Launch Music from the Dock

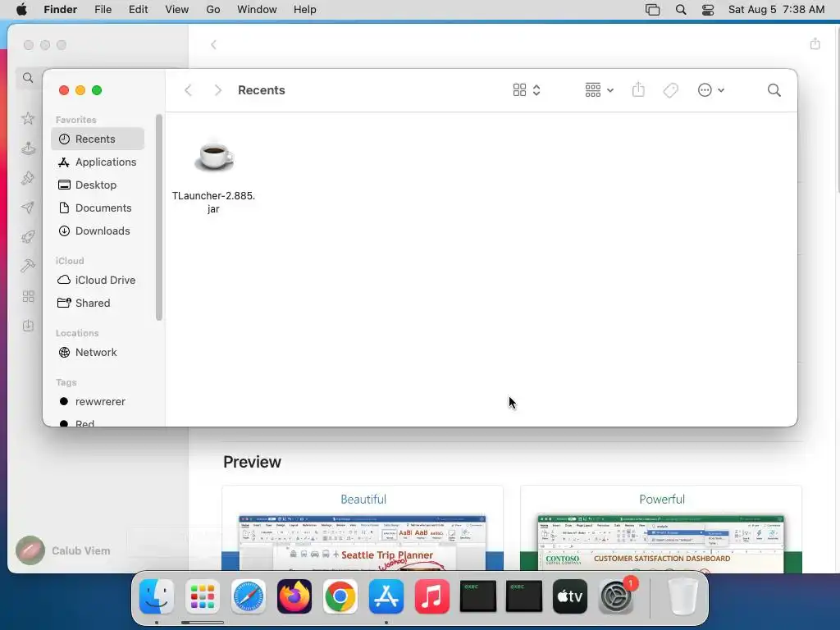431,596
